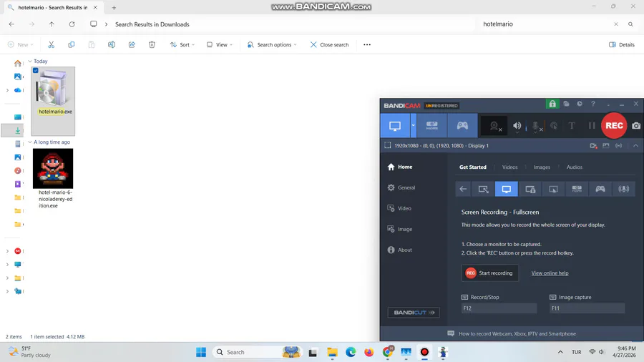Toggle Bandicam's text overlay T button
Screen dimensions: 644x362
coord(572,126)
